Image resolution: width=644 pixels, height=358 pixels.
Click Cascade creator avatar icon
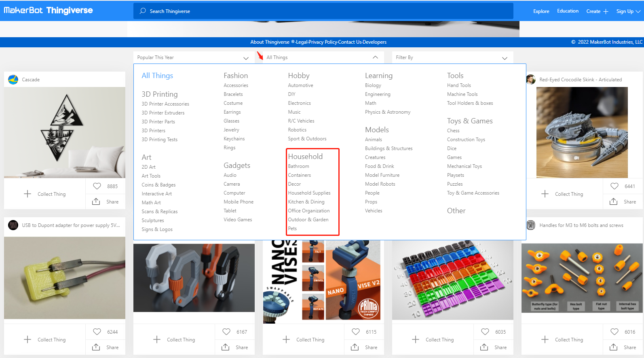tap(13, 80)
